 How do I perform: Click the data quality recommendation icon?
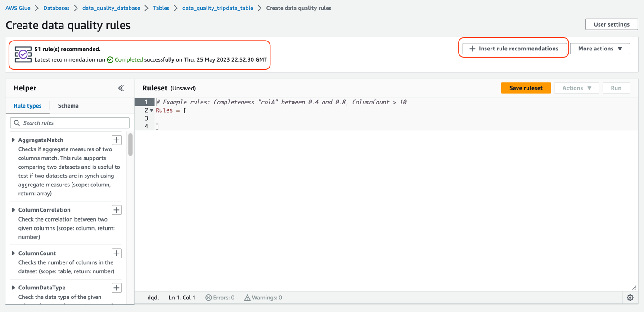click(23, 54)
